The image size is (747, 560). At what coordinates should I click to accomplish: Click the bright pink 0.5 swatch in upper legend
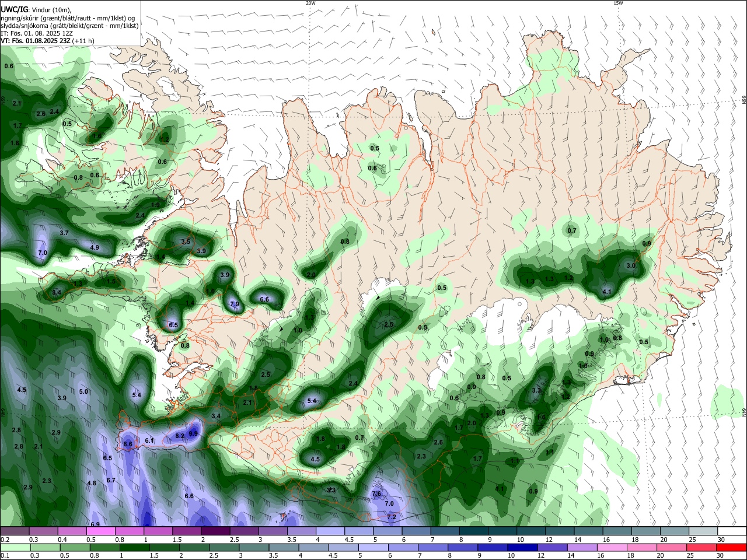[100, 531]
